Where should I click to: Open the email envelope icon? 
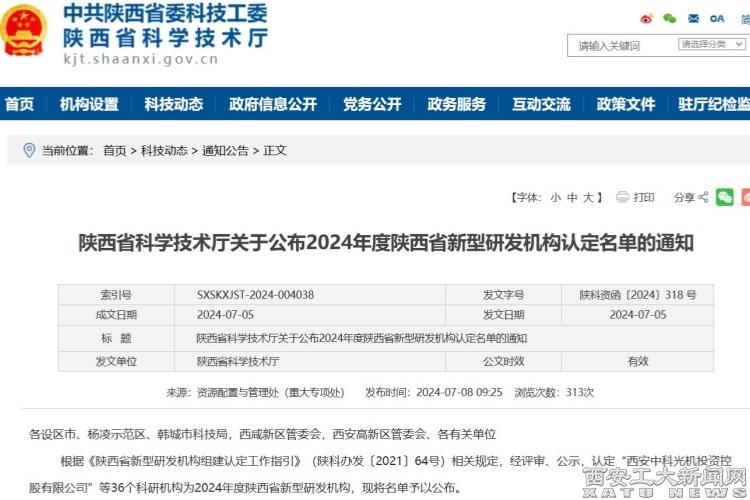[693, 19]
